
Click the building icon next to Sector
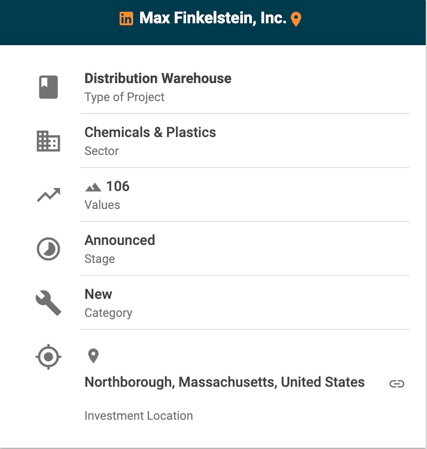(48, 141)
